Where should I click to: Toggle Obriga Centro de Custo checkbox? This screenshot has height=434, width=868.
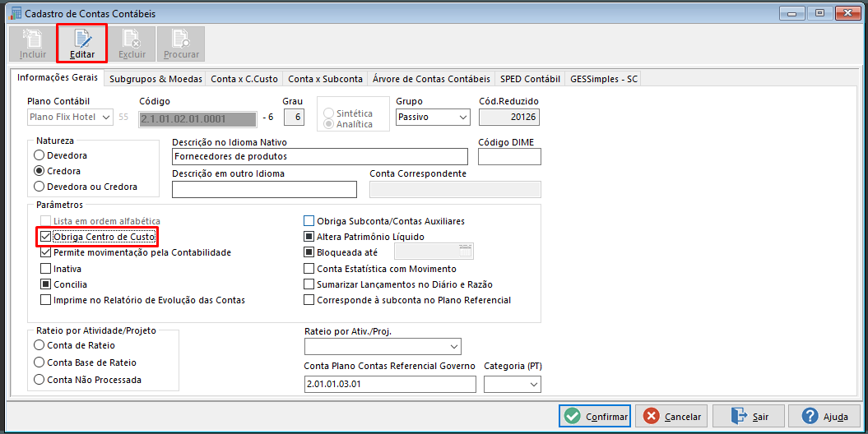pos(45,237)
